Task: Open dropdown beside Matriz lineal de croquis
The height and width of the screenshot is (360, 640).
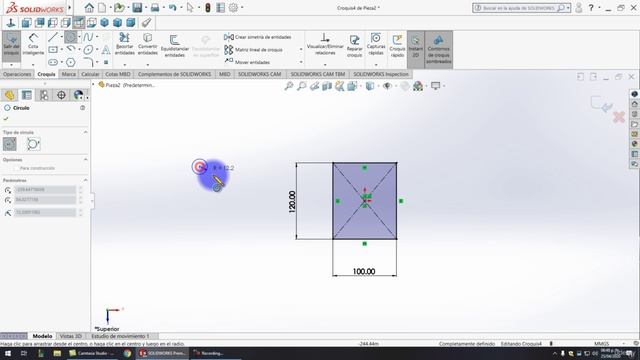Action: click(x=301, y=50)
